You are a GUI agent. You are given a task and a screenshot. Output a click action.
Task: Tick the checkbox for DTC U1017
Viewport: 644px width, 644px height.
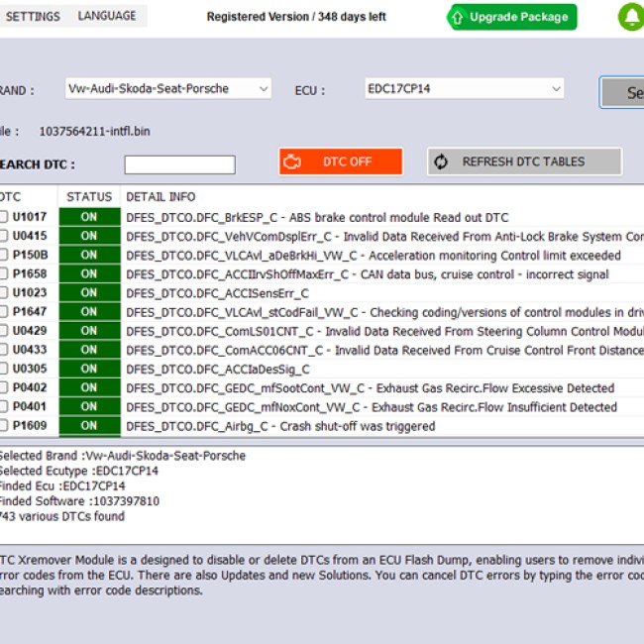pos(3,216)
